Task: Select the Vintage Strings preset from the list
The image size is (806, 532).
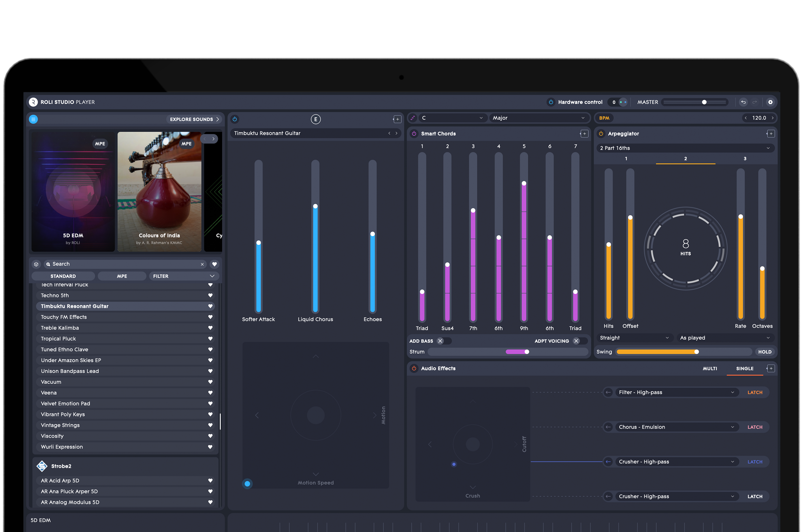Action: click(x=60, y=425)
